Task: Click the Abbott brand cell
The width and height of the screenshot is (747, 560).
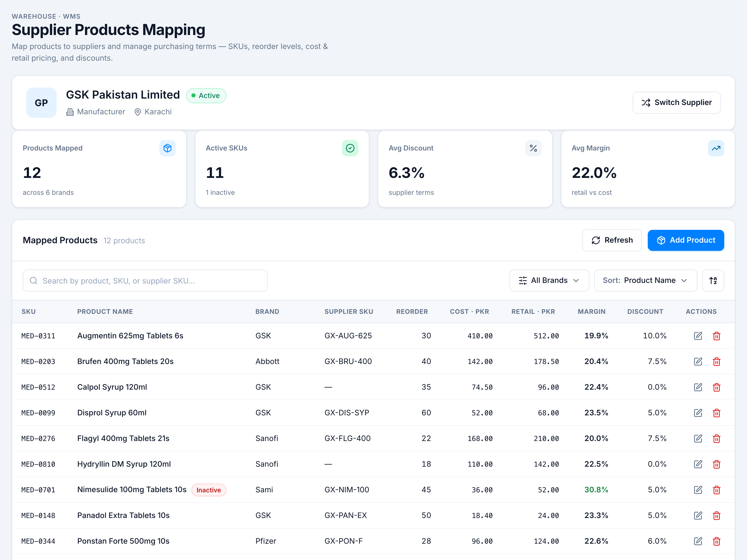Action: (x=267, y=361)
